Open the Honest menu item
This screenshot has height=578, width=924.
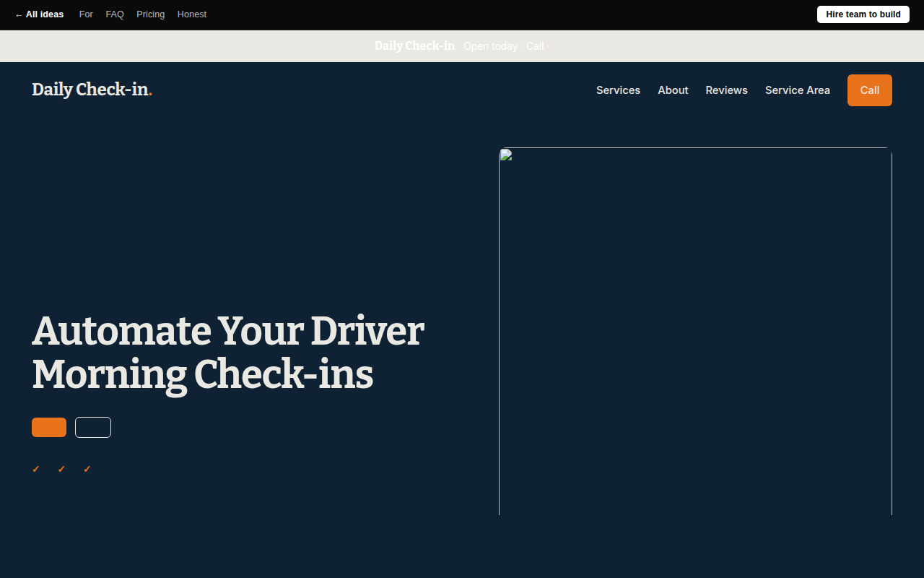coord(192,14)
